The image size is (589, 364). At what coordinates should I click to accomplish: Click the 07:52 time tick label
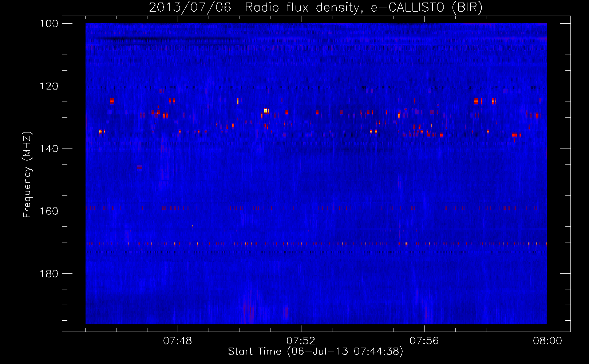click(x=301, y=341)
